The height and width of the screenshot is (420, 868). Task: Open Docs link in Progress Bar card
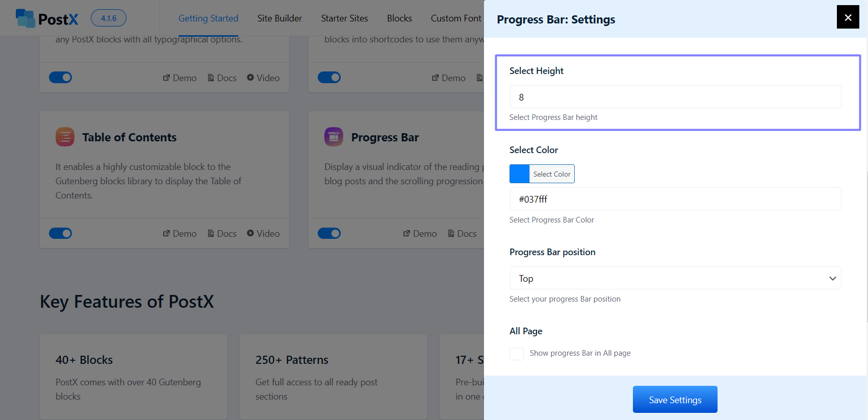[462, 233]
